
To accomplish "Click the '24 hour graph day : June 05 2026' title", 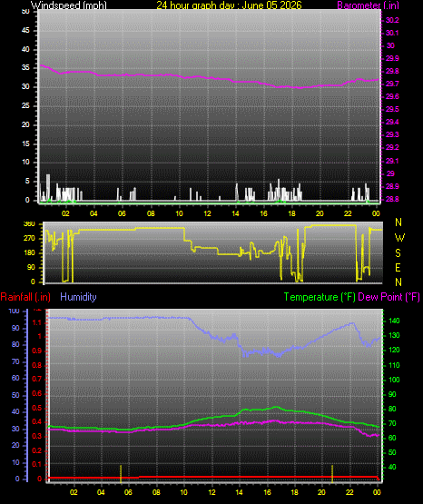I will (229, 5).
